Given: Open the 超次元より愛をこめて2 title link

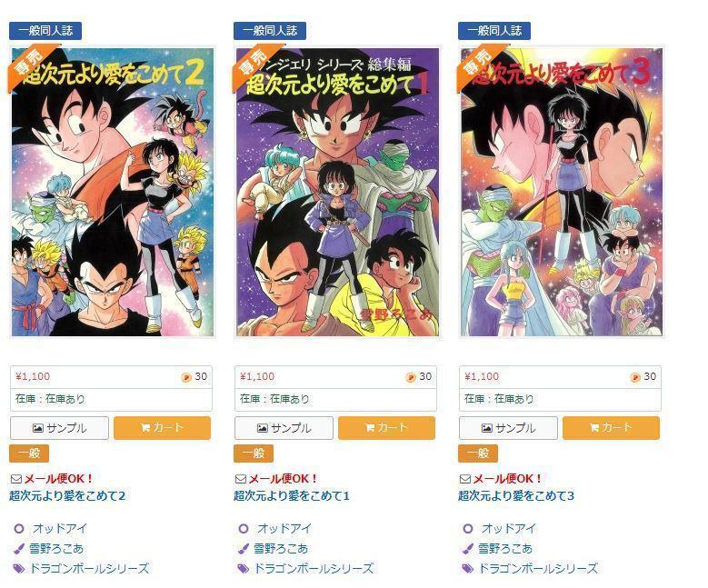Looking at the screenshot, I should tap(67, 495).
